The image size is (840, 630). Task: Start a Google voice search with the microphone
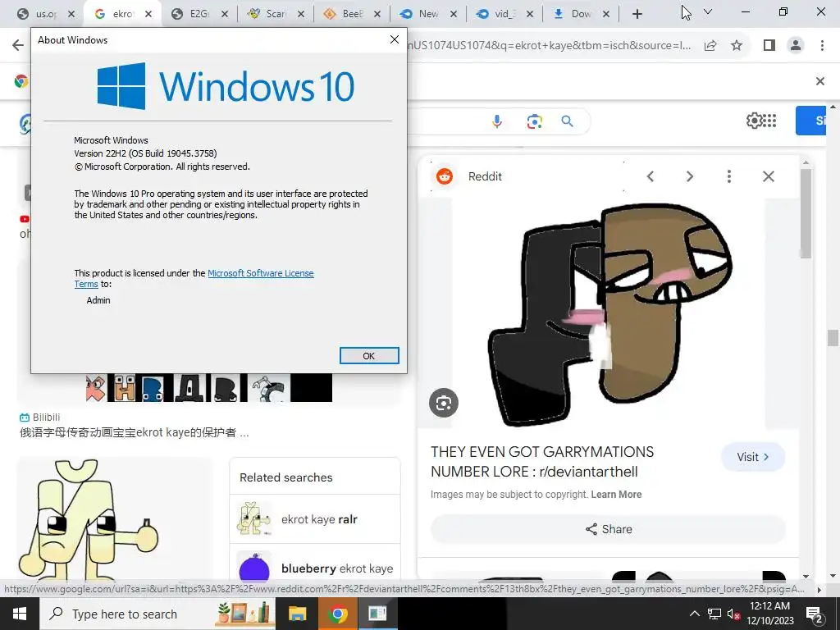(x=497, y=121)
